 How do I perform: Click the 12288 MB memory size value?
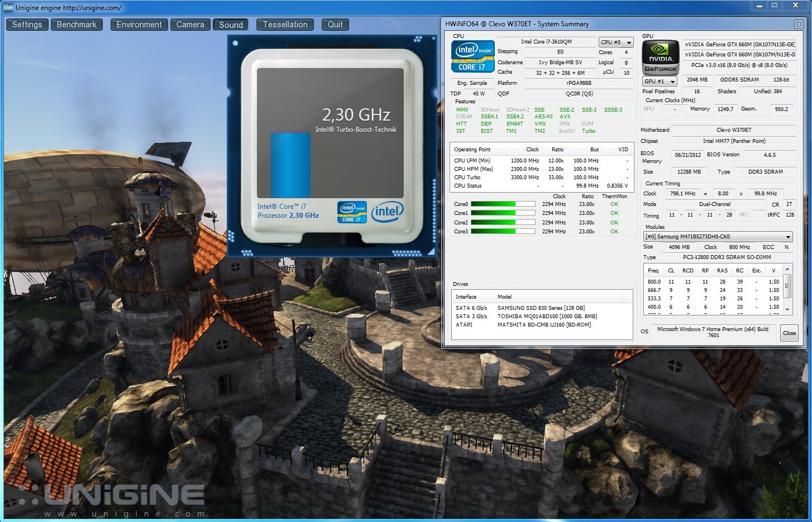coord(689,172)
